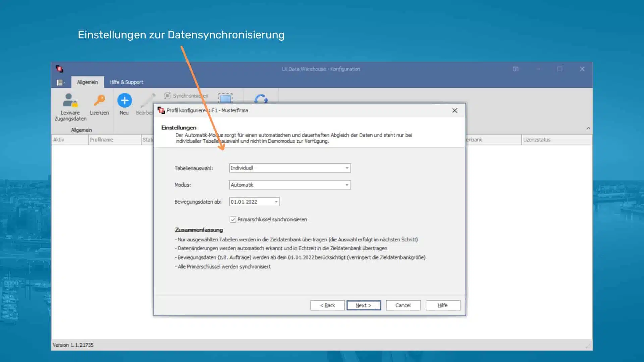
Task: Open Bewegungsdaten ab date picker arrow
Action: click(x=276, y=202)
